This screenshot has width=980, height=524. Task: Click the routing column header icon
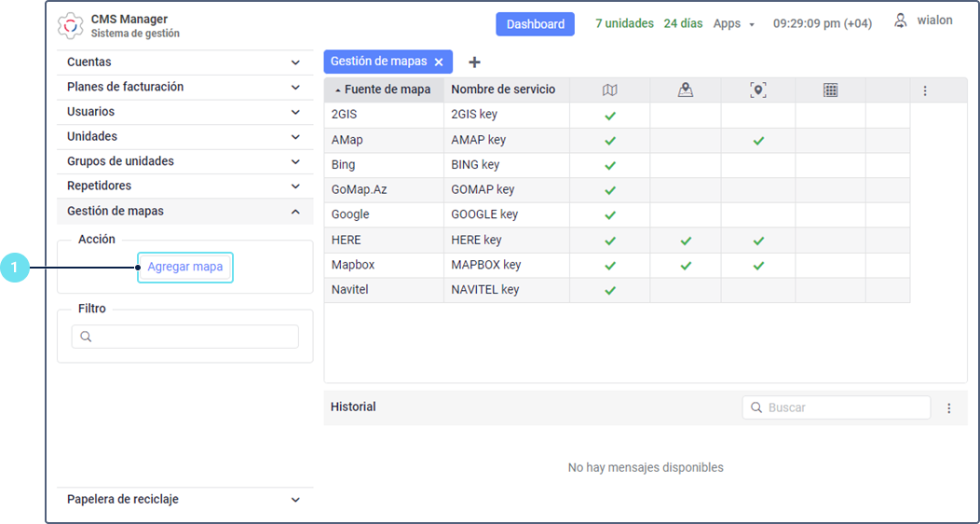click(x=686, y=90)
